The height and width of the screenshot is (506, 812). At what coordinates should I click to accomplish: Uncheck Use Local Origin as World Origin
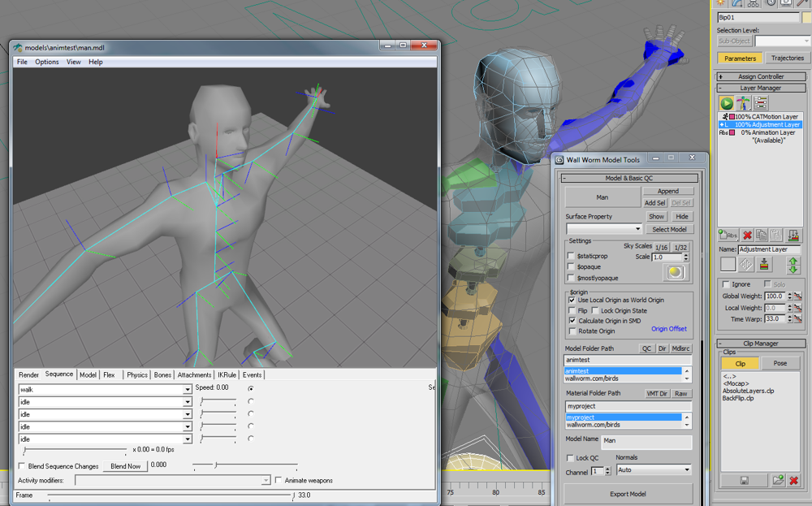[x=572, y=300]
